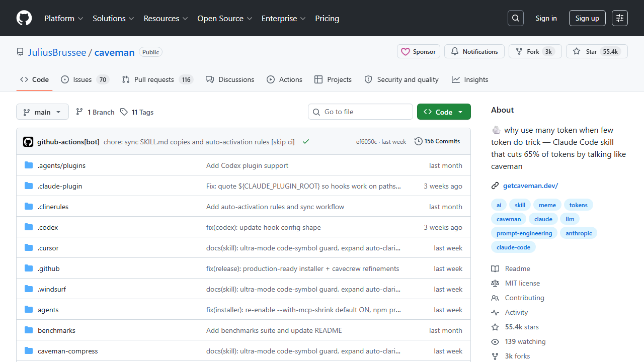The height and width of the screenshot is (362, 644).
Task: Select the prompt-engineering topic tag
Action: tap(524, 233)
